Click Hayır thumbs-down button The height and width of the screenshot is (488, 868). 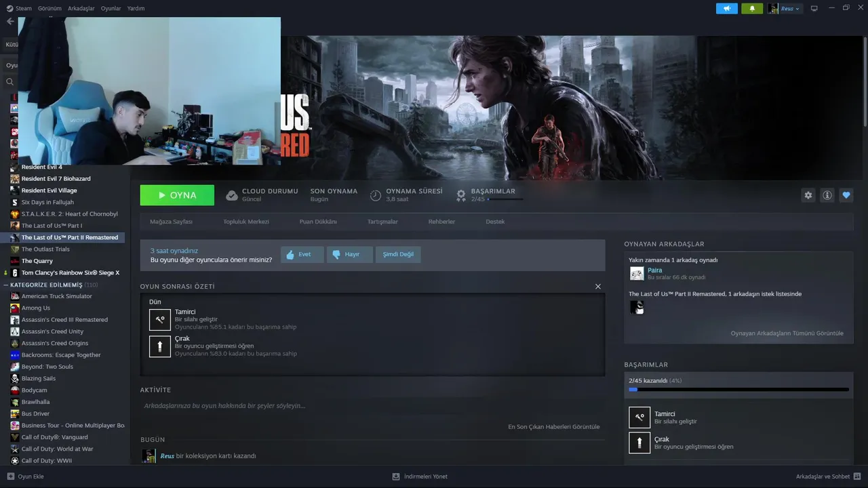click(x=349, y=255)
